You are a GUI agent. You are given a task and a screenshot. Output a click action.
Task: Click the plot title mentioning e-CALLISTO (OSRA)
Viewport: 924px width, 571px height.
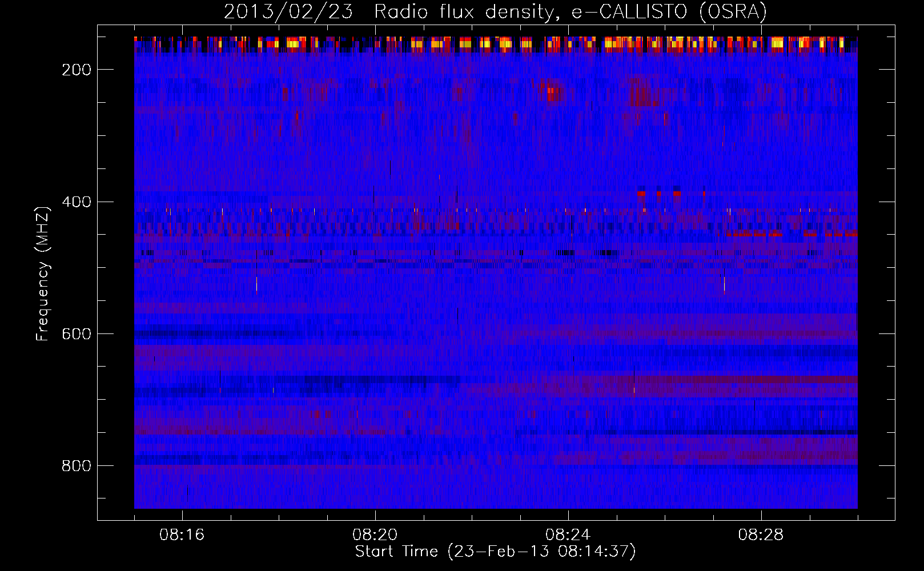[495, 12]
